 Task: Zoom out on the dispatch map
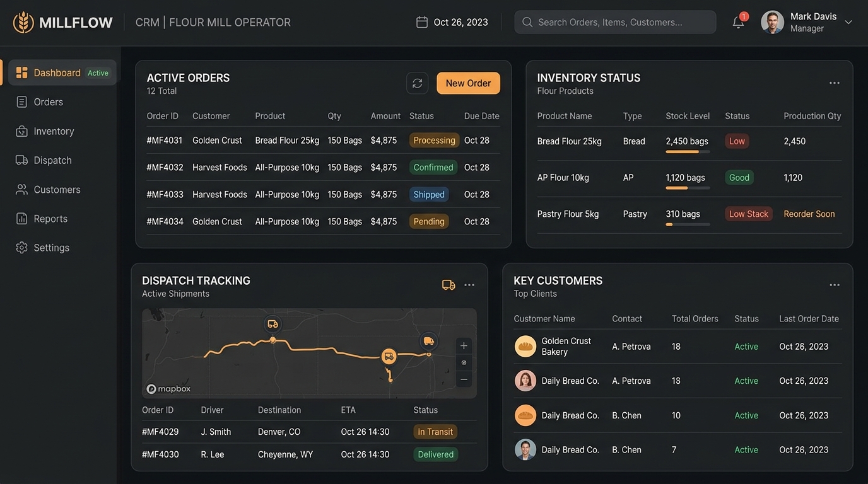tap(464, 379)
